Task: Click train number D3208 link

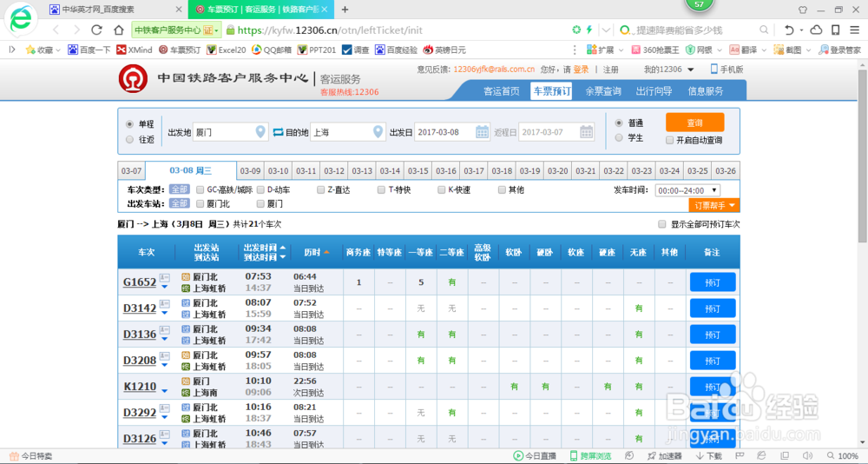Action: (140, 361)
